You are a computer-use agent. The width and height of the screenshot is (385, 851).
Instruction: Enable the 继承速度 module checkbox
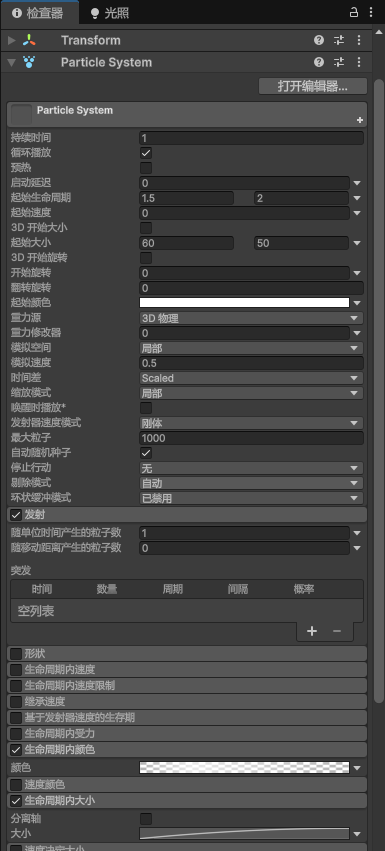coord(16,702)
